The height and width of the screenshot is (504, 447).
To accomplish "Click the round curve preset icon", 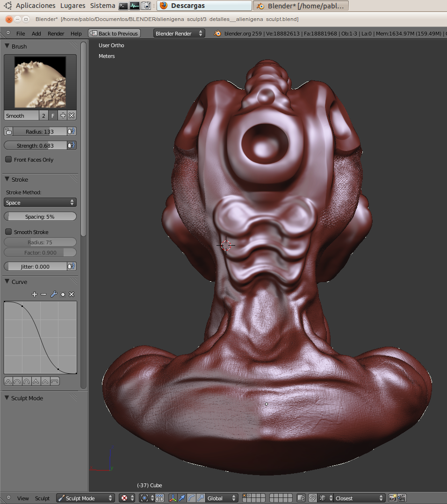I will (17, 382).
